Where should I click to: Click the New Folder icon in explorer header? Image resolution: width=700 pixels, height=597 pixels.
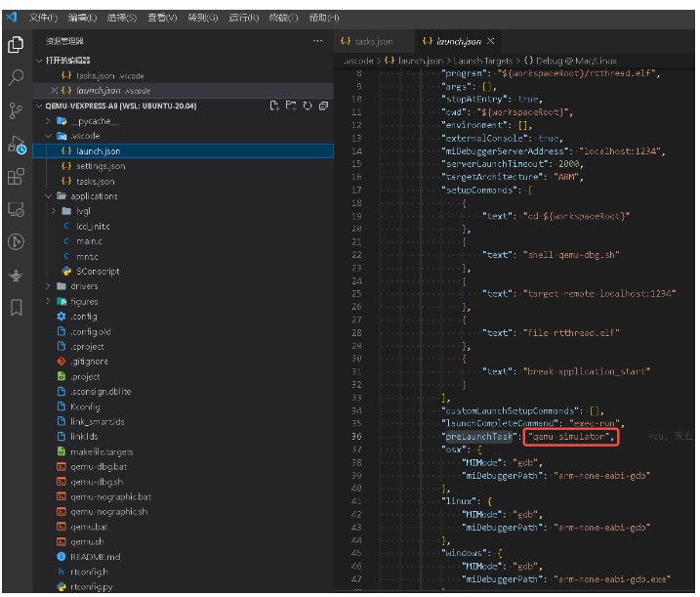[x=291, y=106]
